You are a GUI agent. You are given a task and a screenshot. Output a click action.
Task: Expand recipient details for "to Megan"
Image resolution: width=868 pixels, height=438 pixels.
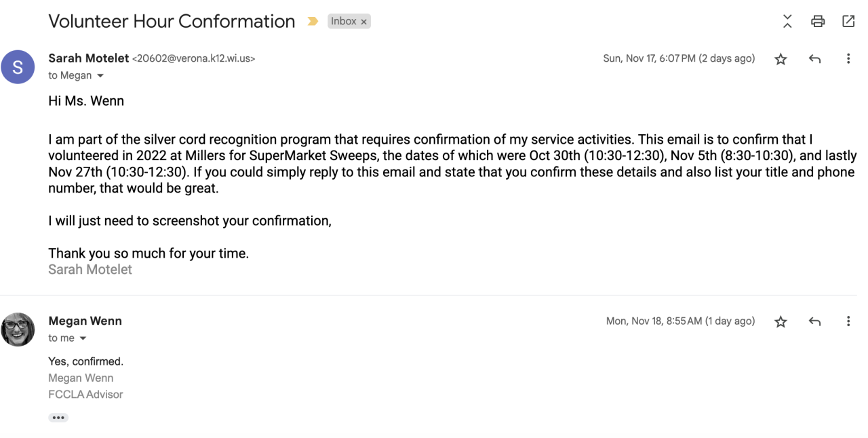(100, 76)
